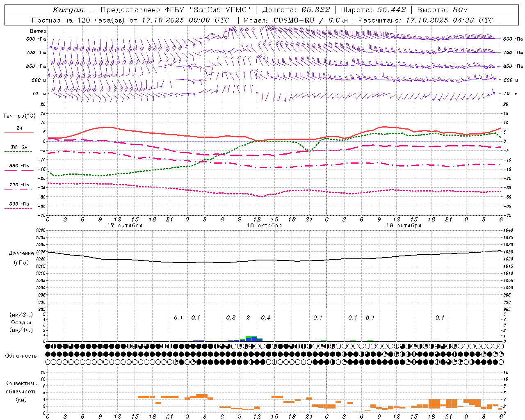The image size is (525, 420).
Task: Click the 500 м wind level label on left axis
Action: pyautogui.click(x=39, y=80)
